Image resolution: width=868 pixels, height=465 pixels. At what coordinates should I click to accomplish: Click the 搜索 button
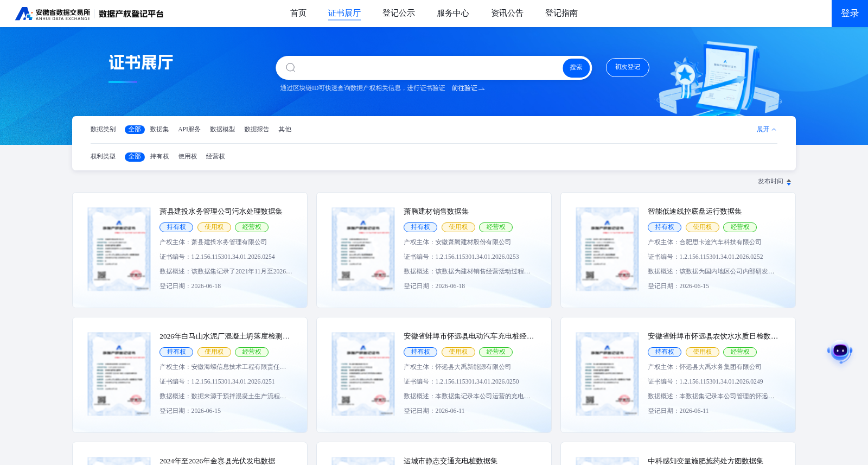(x=576, y=68)
